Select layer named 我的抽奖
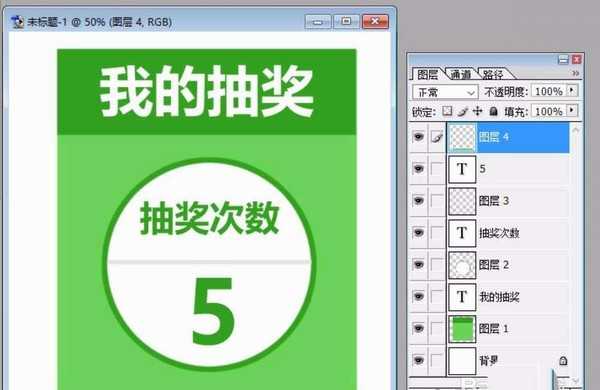 499,297
